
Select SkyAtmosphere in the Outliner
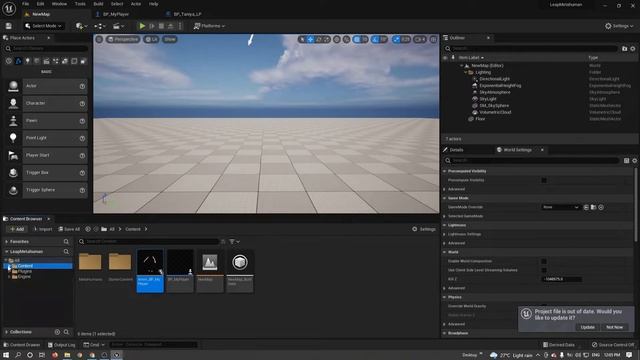(x=495, y=92)
